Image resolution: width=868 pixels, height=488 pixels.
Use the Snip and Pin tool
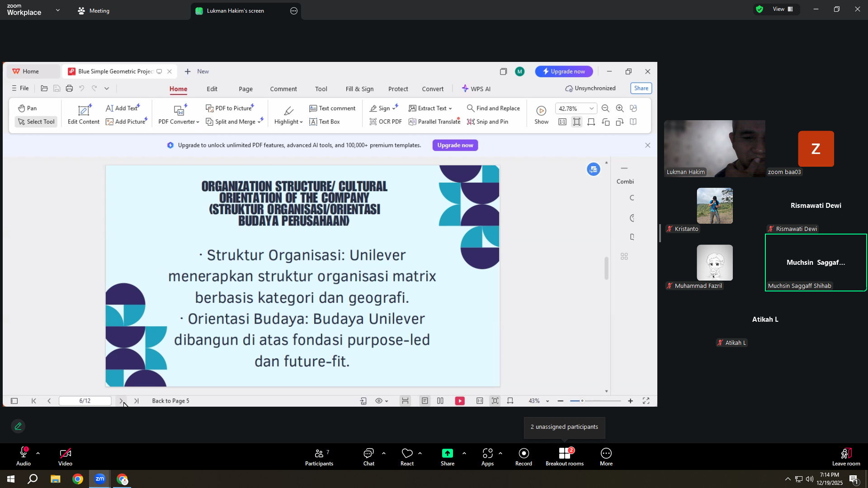[487, 122]
